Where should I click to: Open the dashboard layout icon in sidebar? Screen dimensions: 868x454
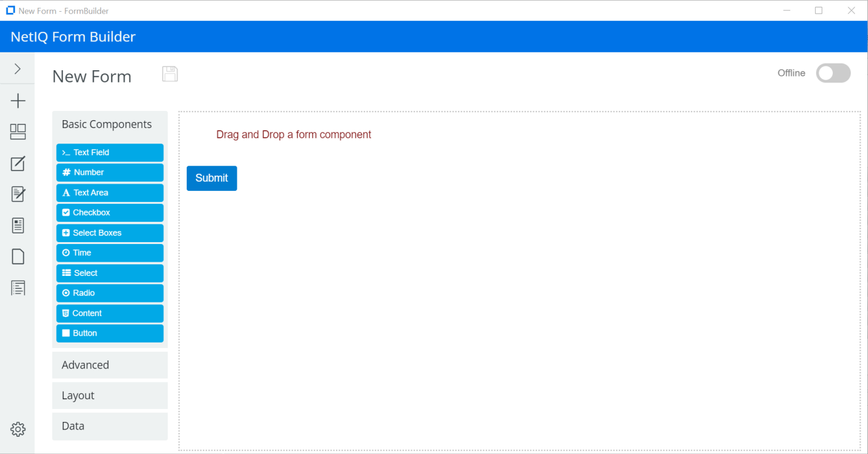pos(18,132)
